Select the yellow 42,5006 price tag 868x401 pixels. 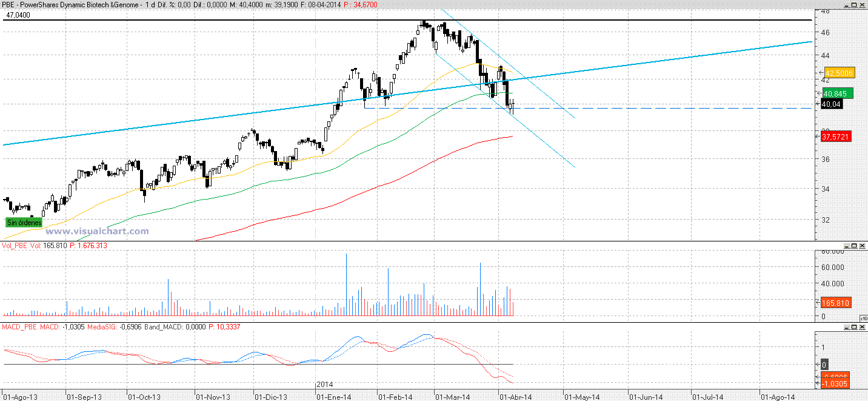click(840, 72)
